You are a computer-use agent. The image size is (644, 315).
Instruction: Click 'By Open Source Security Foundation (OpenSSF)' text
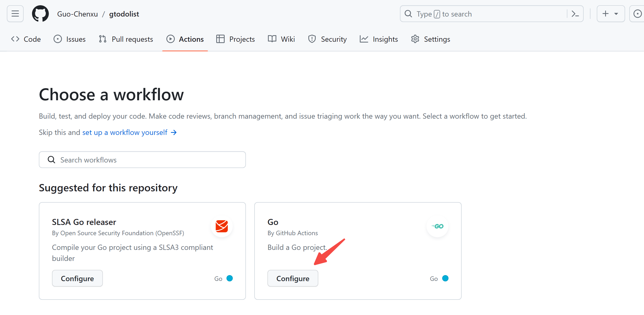coord(118,233)
